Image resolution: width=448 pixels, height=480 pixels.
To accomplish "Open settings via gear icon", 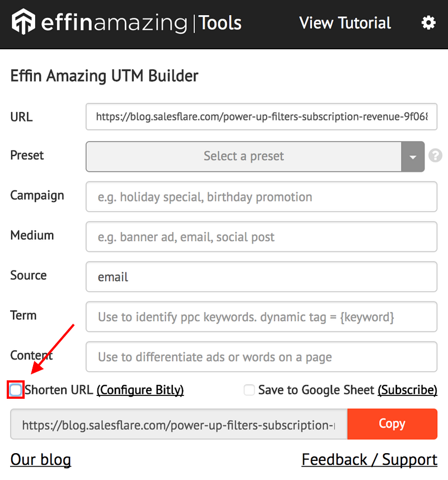I will point(428,22).
